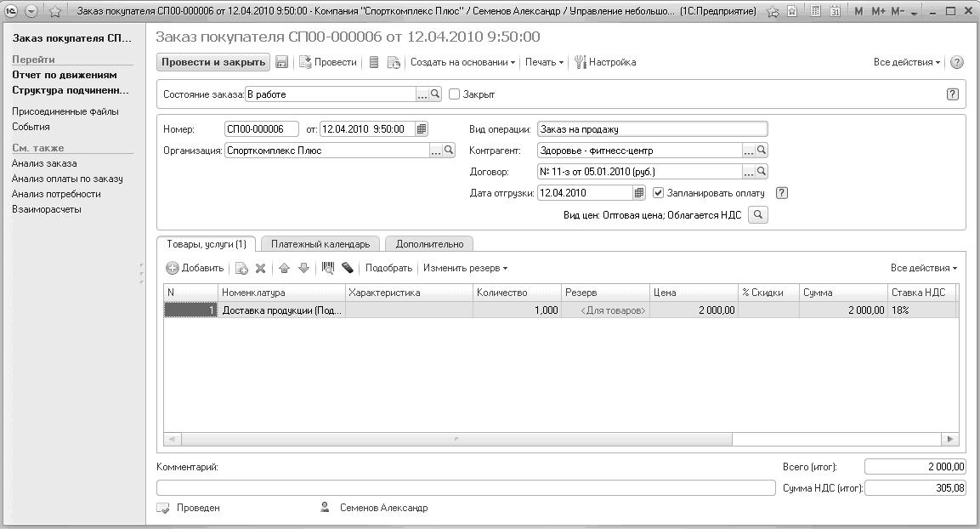Open Анализ оплаты по заказу link
The image size is (980, 529).
tap(67, 179)
